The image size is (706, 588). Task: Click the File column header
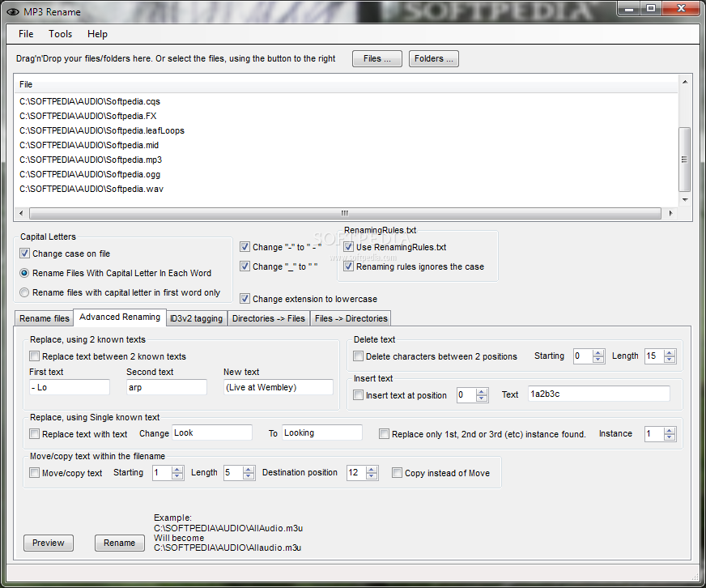(x=346, y=84)
